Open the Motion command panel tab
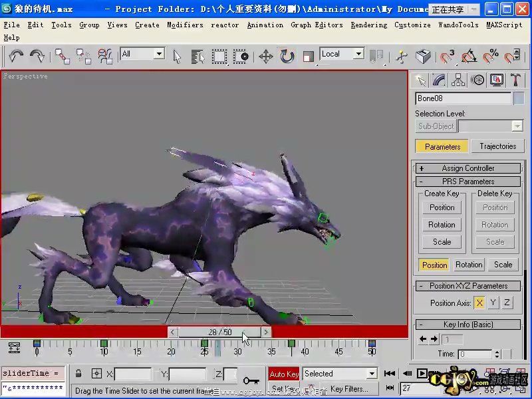This screenshot has height=399, width=532. [477, 80]
